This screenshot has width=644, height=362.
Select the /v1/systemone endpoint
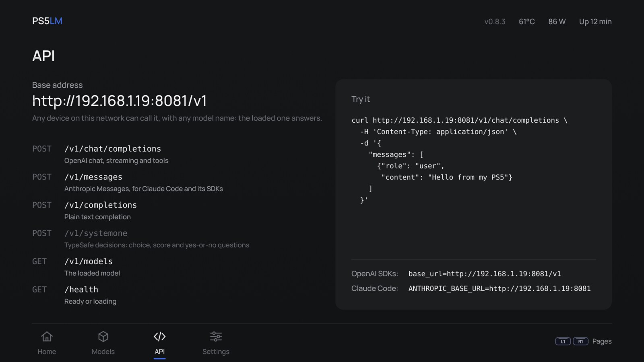coord(96,233)
